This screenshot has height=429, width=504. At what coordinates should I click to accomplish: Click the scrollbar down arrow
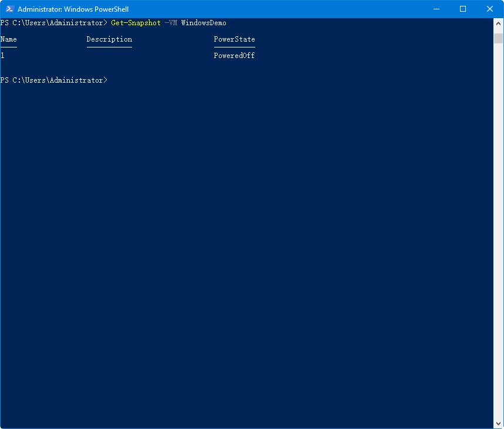[x=498, y=423]
